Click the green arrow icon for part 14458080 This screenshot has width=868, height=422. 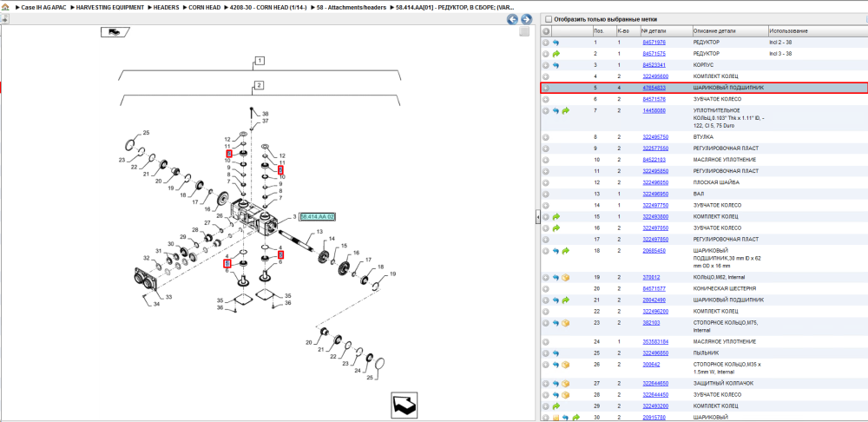pyautogui.click(x=565, y=111)
